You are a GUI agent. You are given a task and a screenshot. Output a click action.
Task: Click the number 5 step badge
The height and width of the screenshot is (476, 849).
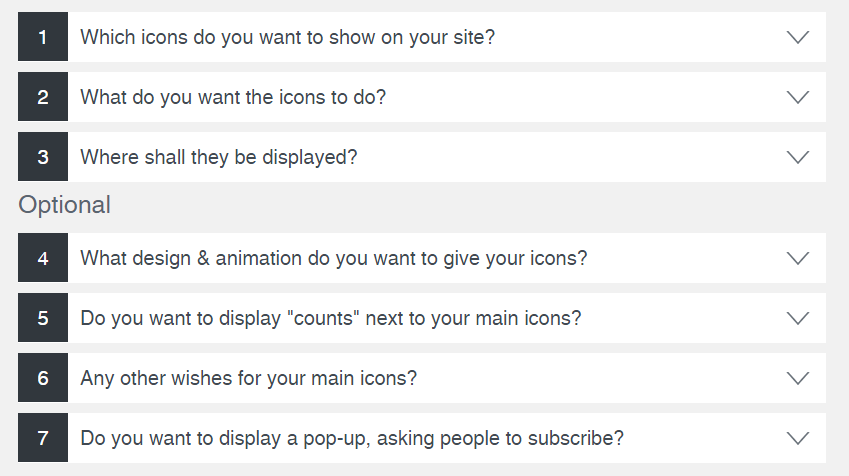click(43, 318)
